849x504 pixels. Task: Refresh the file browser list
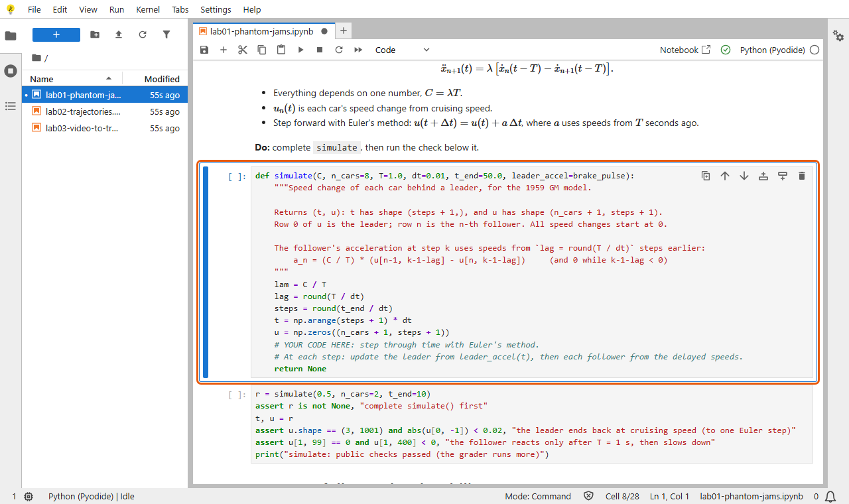[x=143, y=34]
